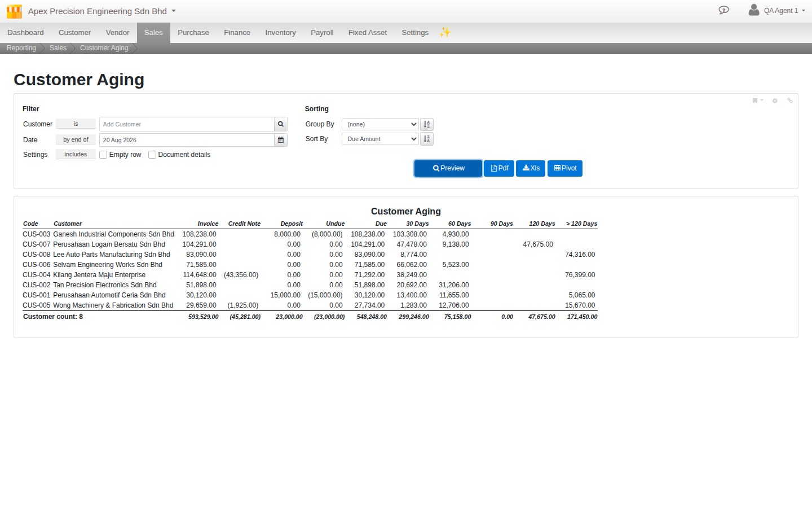Open the Customer menu
Viewport: 812px width, 508px height.
coord(74,33)
